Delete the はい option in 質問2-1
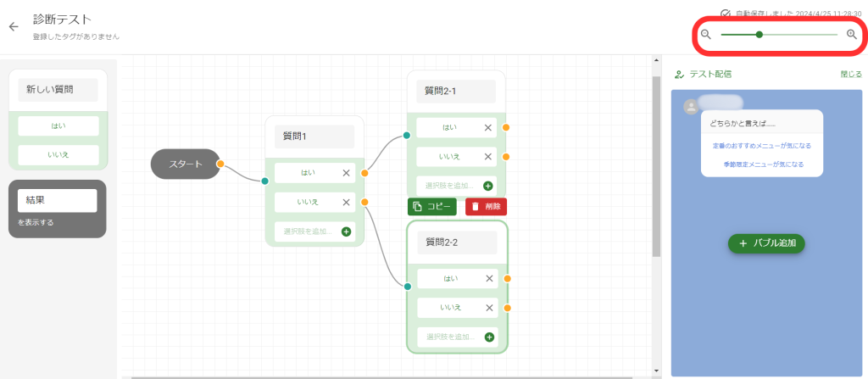 click(487, 128)
